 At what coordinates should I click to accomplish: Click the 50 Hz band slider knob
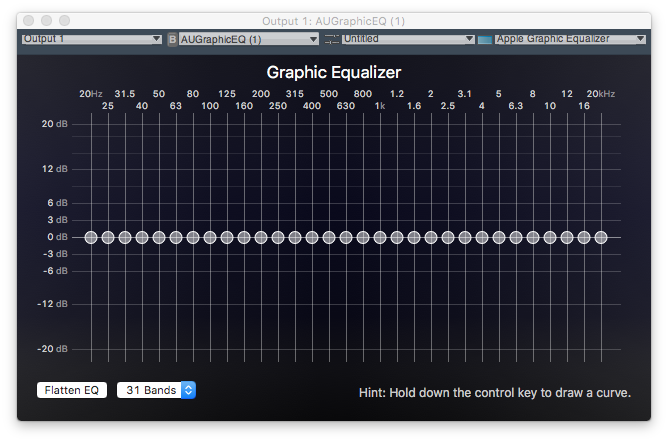[x=159, y=237]
